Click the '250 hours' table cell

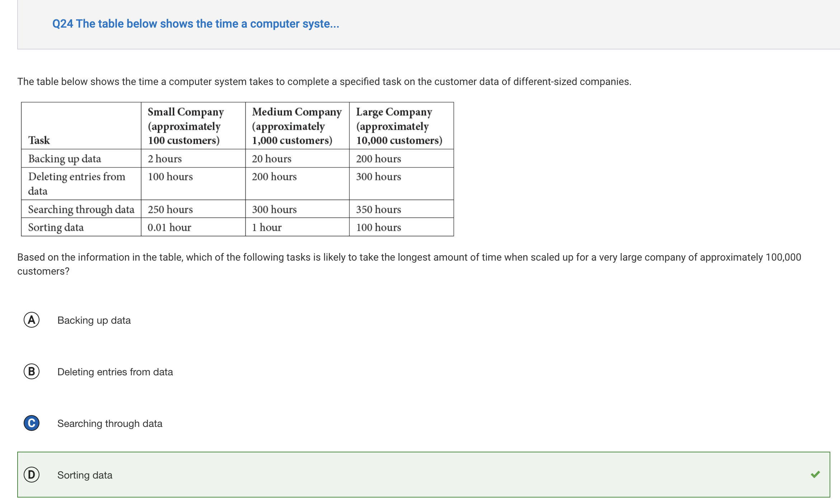193,209
